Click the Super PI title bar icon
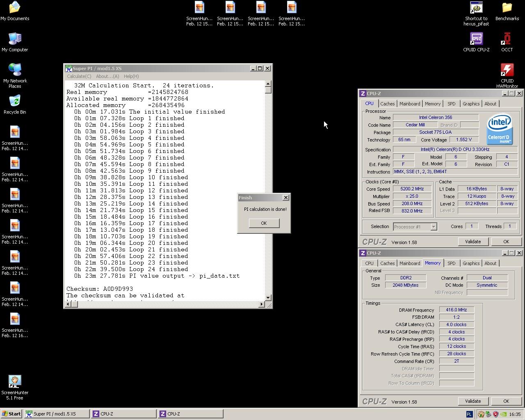Screen dimensions: 525x420 pyautogui.click(x=68, y=68)
